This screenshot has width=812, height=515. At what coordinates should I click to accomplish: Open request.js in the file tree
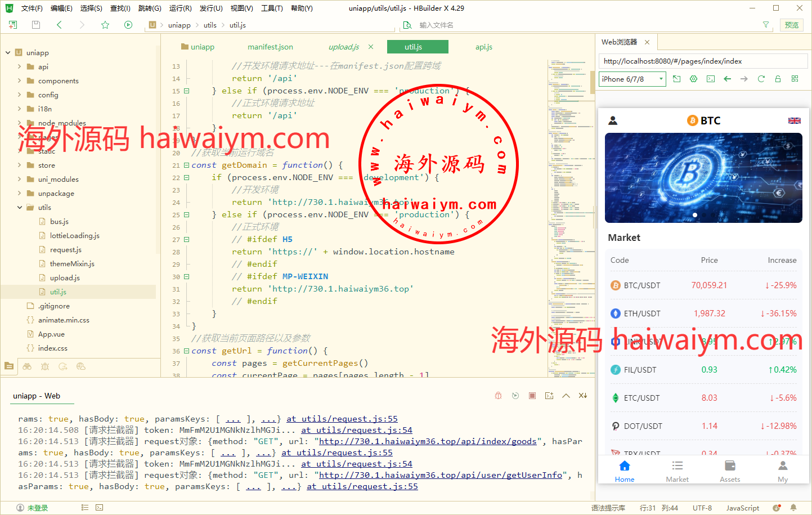pyautogui.click(x=65, y=249)
